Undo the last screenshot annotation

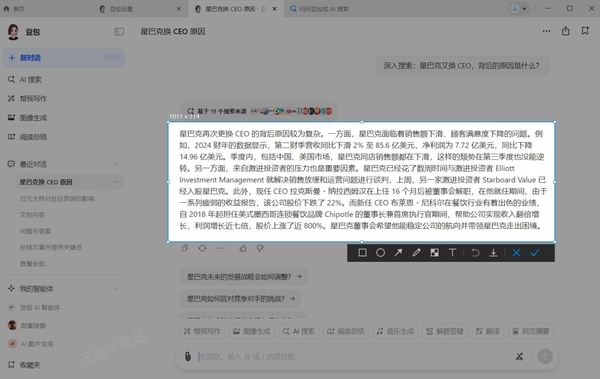[x=475, y=253]
